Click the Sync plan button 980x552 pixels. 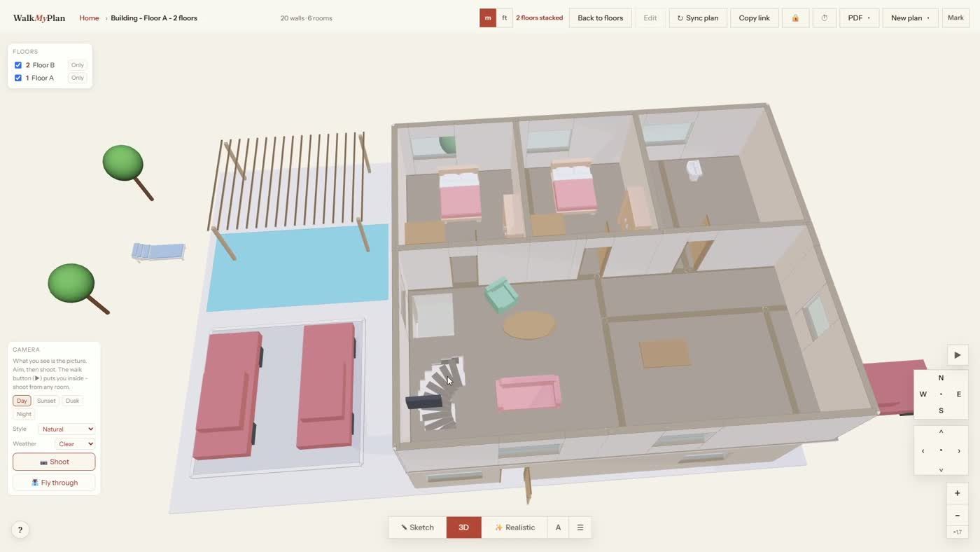(x=698, y=18)
